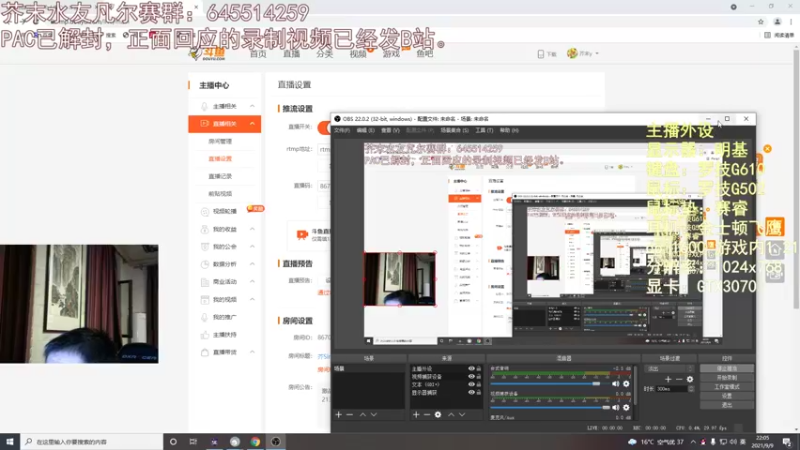Remove the selected scene in OBS

click(x=349, y=415)
